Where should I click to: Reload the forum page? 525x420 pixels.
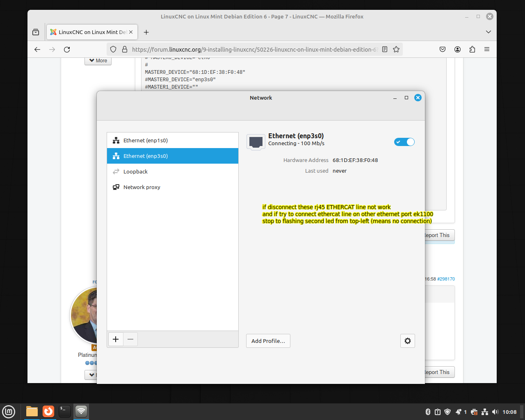coord(67,49)
